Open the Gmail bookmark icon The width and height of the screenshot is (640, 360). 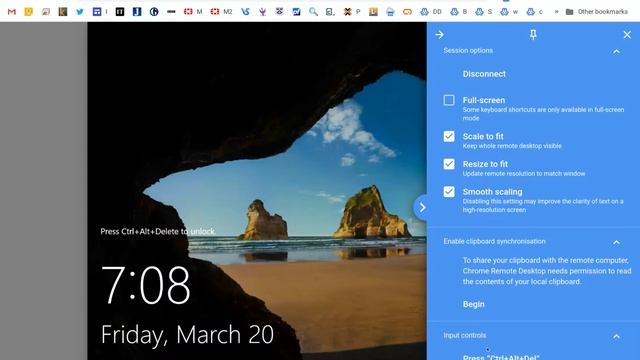(x=12, y=12)
